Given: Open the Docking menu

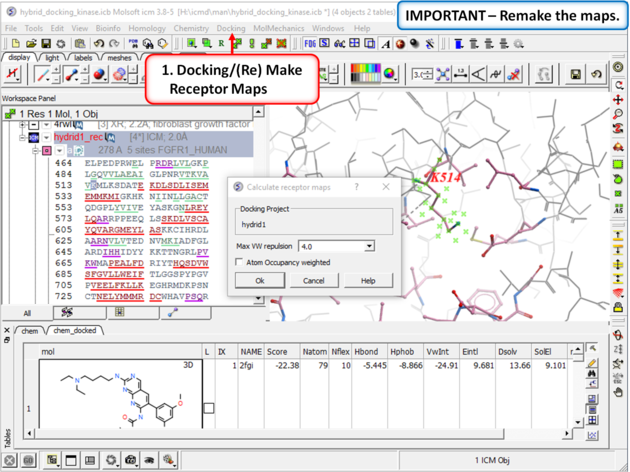Looking at the screenshot, I should (230, 29).
